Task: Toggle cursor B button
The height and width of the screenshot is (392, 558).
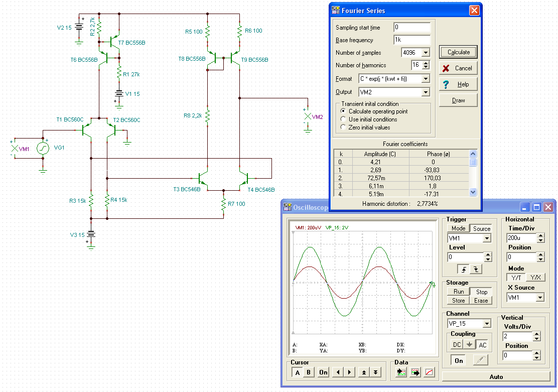Action: click(309, 372)
